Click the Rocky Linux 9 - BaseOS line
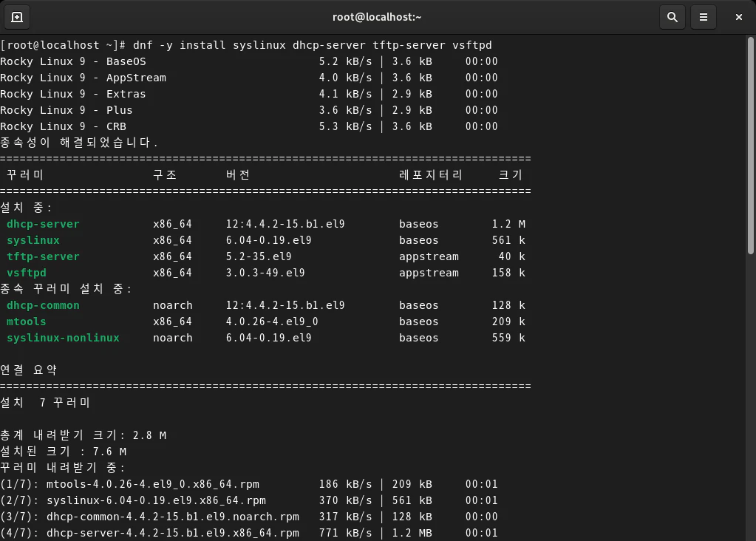 [249, 62]
